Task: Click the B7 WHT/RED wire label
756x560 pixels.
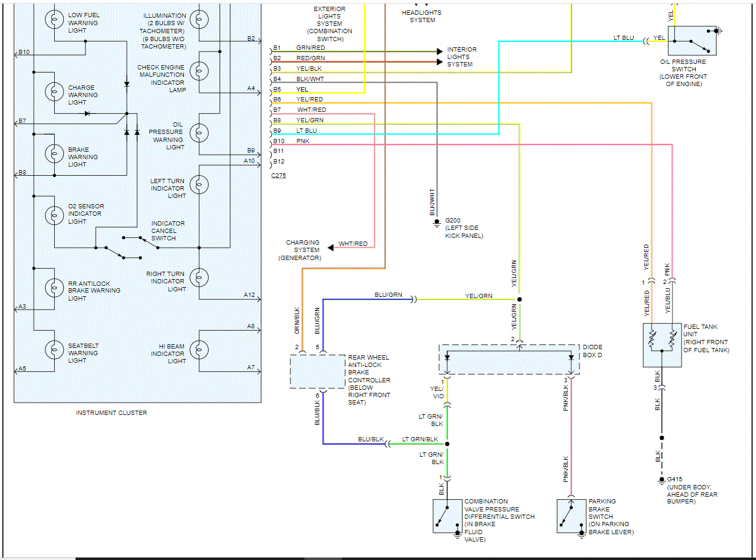Action: click(x=311, y=109)
